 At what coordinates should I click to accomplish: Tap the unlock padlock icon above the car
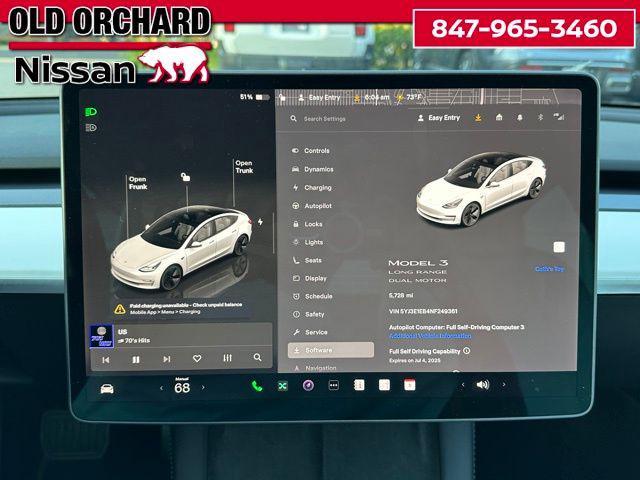[x=185, y=177]
